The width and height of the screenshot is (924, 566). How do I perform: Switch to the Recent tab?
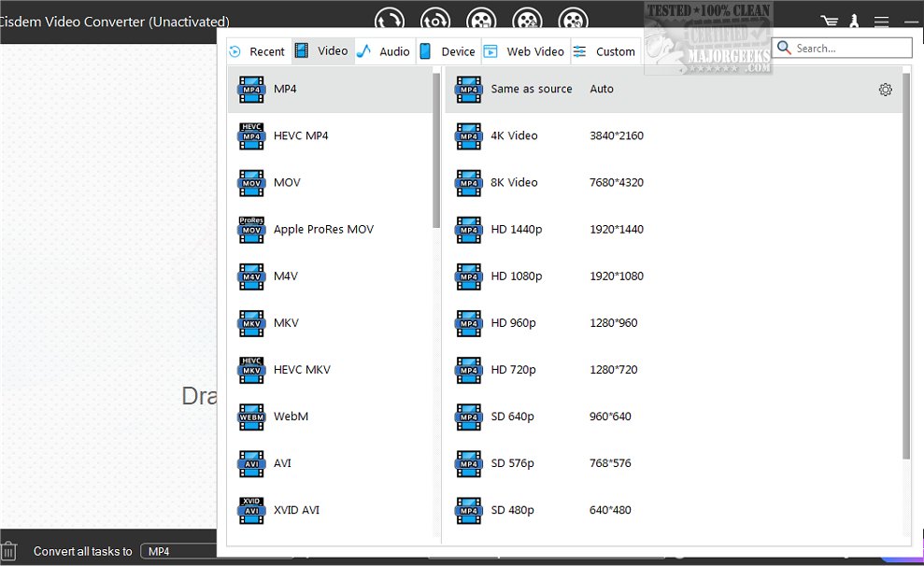[257, 51]
